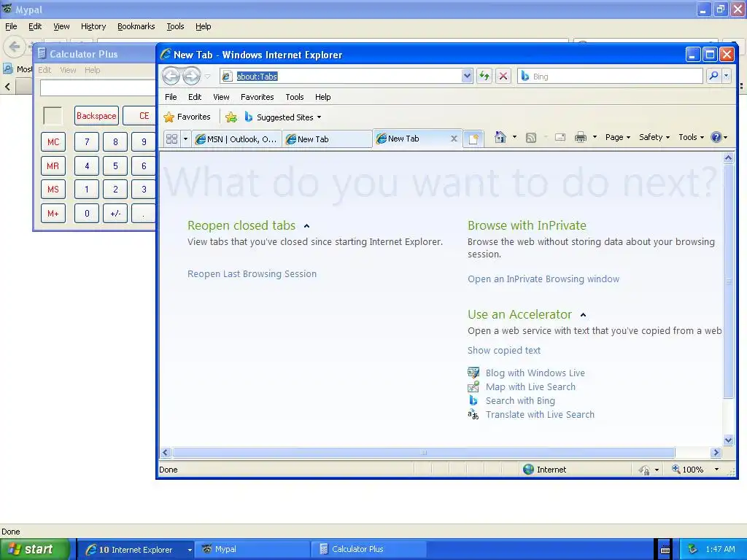Open Suggested Sites dropdown

tap(320, 117)
